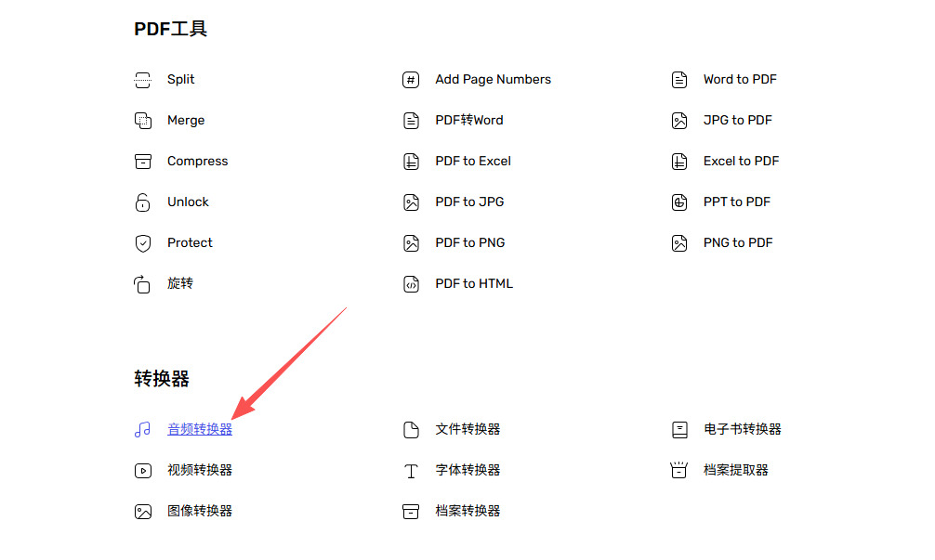The width and height of the screenshot is (935, 560).
Task: Click the Split PDF scissors icon
Action: 142,80
